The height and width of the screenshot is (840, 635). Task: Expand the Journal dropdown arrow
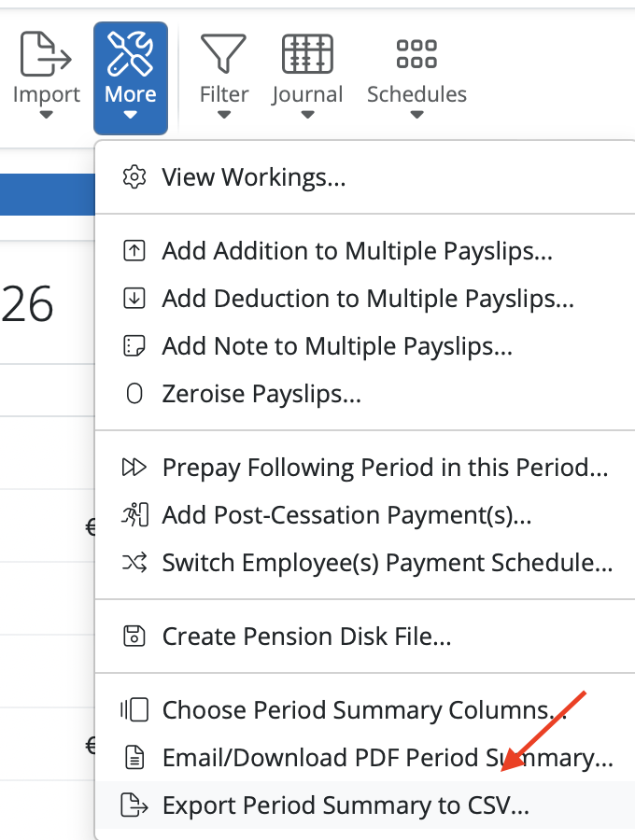coord(307,116)
